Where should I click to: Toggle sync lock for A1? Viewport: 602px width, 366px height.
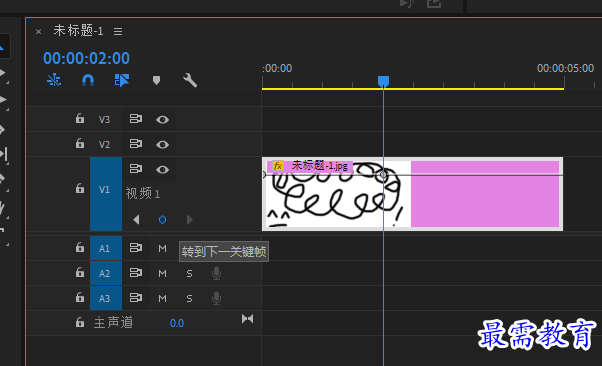[136, 248]
